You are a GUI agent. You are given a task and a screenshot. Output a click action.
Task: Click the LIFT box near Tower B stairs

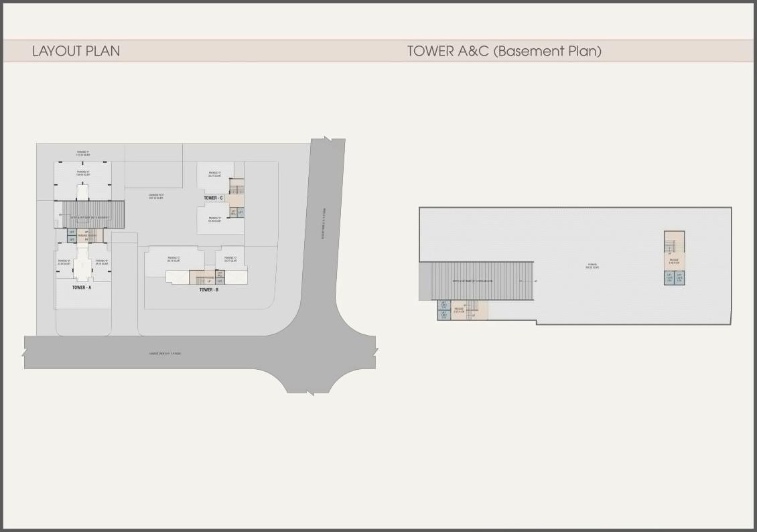[220, 281]
